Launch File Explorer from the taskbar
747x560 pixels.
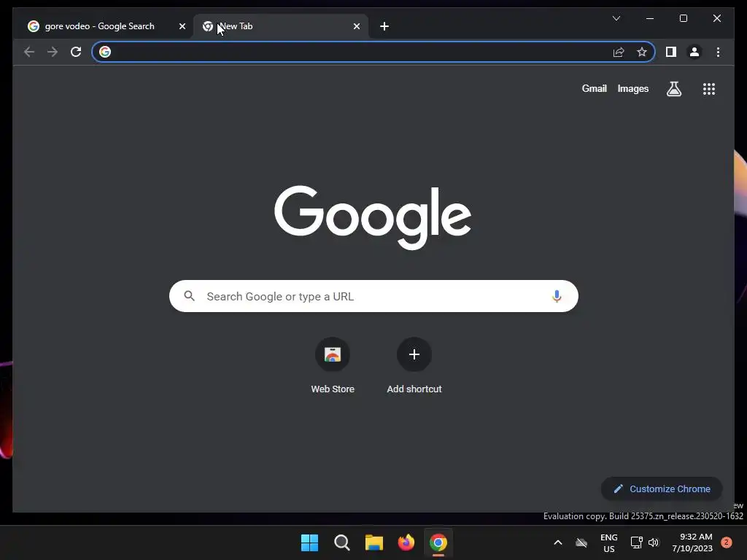(x=374, y=542)
